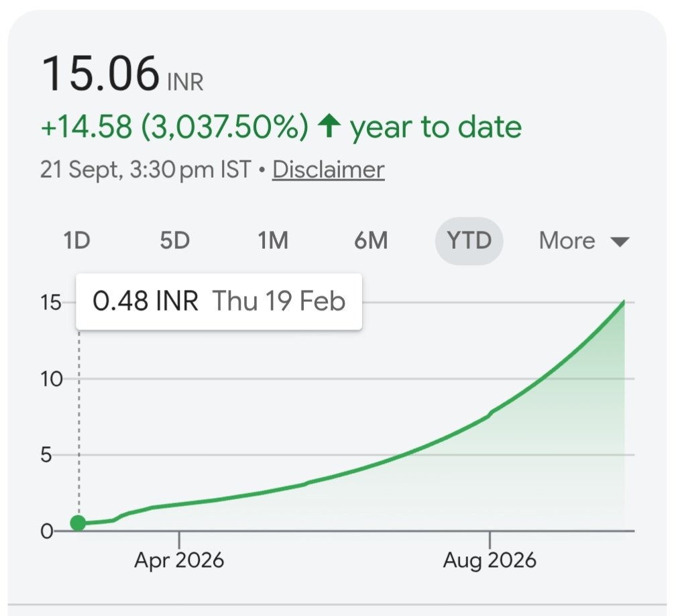Click the INR currency label beside price

tap(185, 83)
